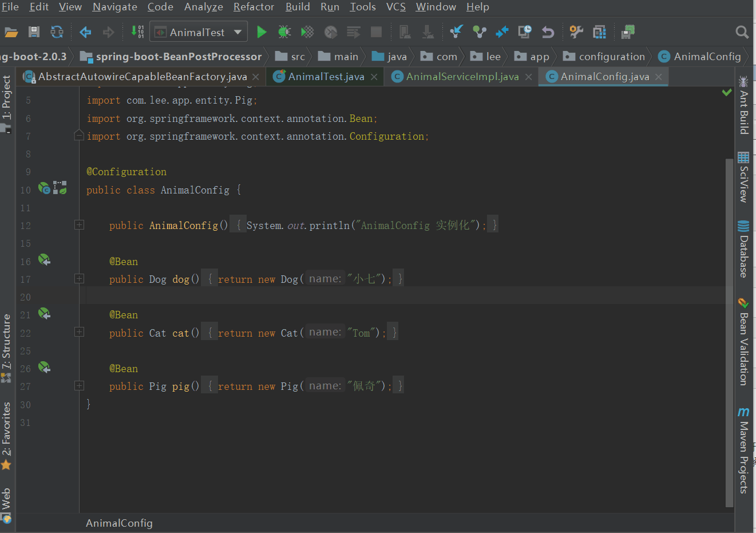The width and height of the screenshot is (756, 533).
Task: Close the AnimalTest.java tab
Action: coord(374,77)
